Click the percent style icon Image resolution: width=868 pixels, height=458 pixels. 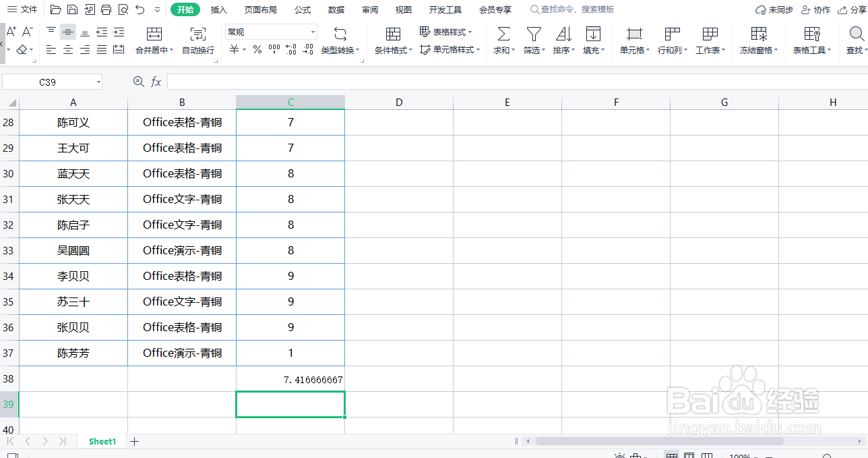coord(257,50)
